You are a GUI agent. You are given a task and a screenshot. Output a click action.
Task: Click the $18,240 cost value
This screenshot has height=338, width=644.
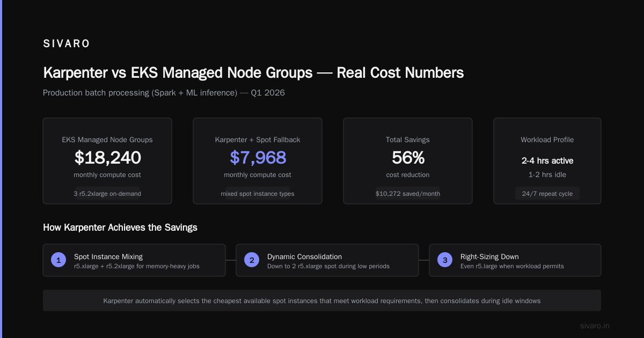click(x=107, y=157)
